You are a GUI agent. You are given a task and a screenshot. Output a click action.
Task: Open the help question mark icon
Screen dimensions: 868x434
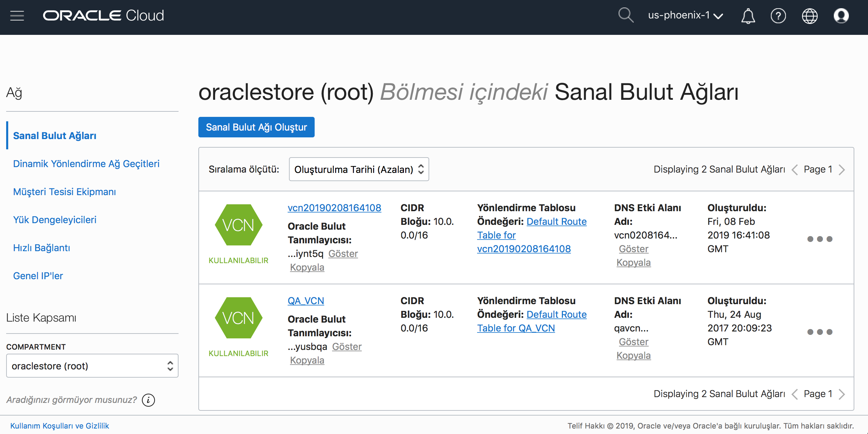(778, 16)
